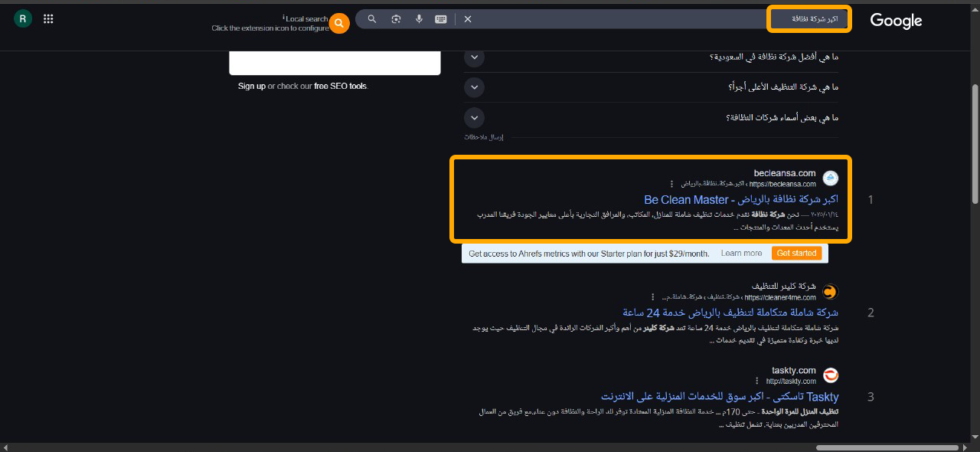The height and width of the screenshot is (452, 980).
Task: Click the https://cleaner4me.com URL text
Action: [780, 297]
